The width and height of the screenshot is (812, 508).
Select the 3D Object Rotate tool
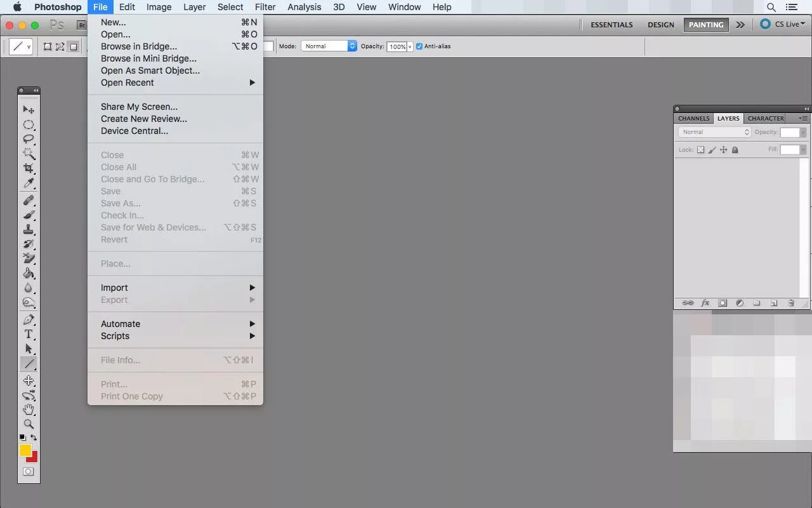pyautogui.click(x=29, y=380)
